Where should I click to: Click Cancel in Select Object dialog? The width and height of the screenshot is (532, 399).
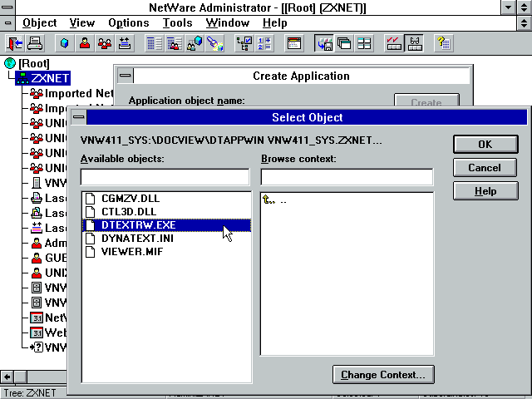pyautogui.click(x=485, y=168)
